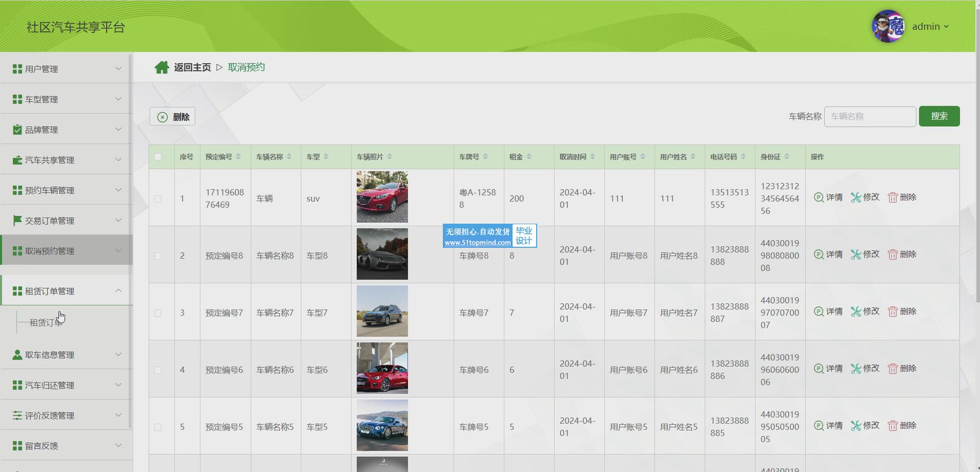The image size is (980, 472).
Task: Sort by 车辆照片 column arrows
Action: point(390,156)
